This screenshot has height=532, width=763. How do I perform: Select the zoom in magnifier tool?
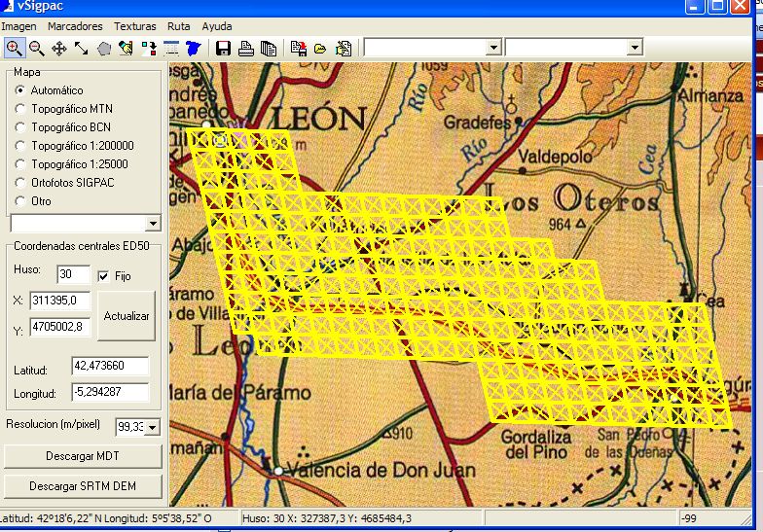[x=15, y=48]
